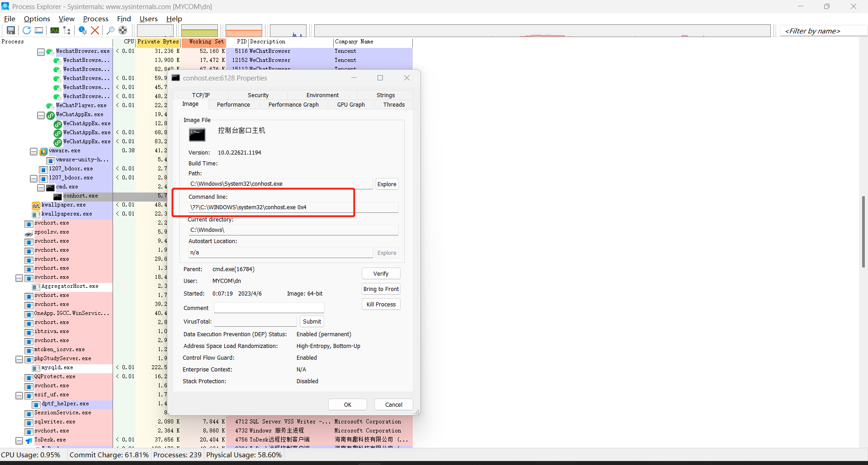The width and height of the screenshot is (868, 465).
Task: Switch to the GPU Graph tab
Action: coord(351,104)
